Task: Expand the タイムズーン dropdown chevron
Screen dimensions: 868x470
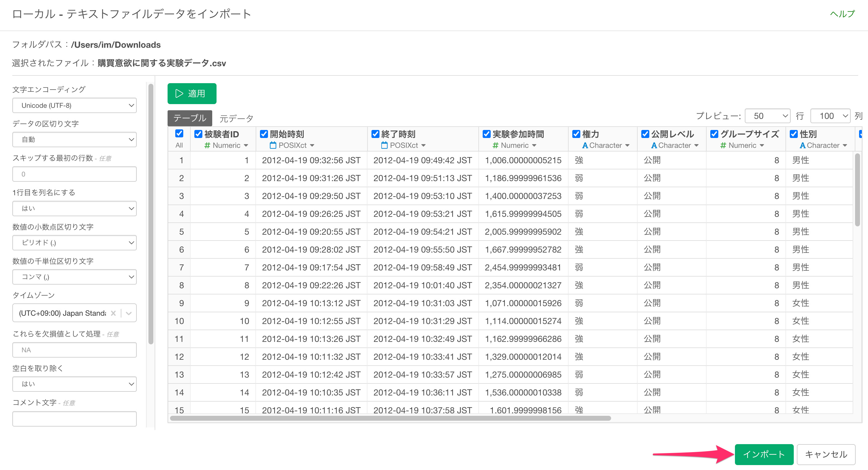Action: 129,313
